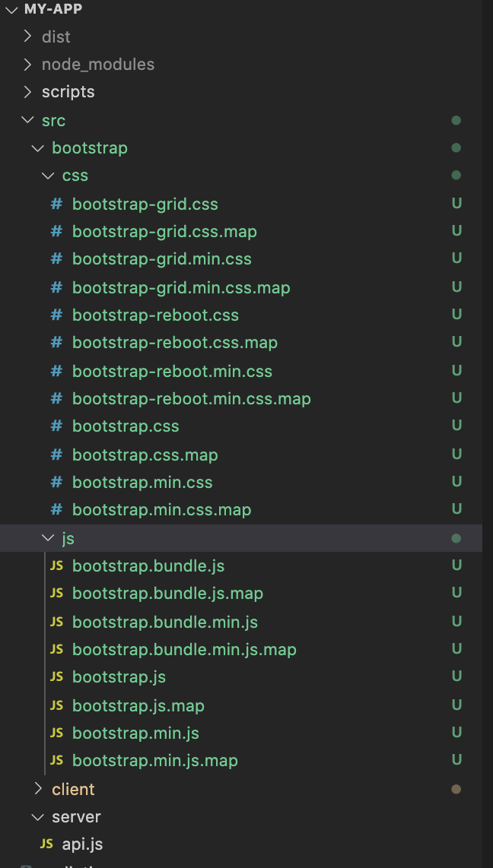Select the src folder label
The height and width of the screenshot is (868, 493).
54,120
